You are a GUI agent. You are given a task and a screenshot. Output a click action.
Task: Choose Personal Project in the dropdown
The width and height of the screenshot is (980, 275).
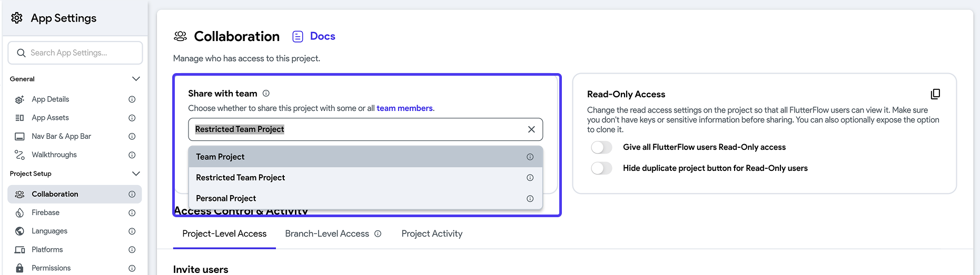pos(226,198)
